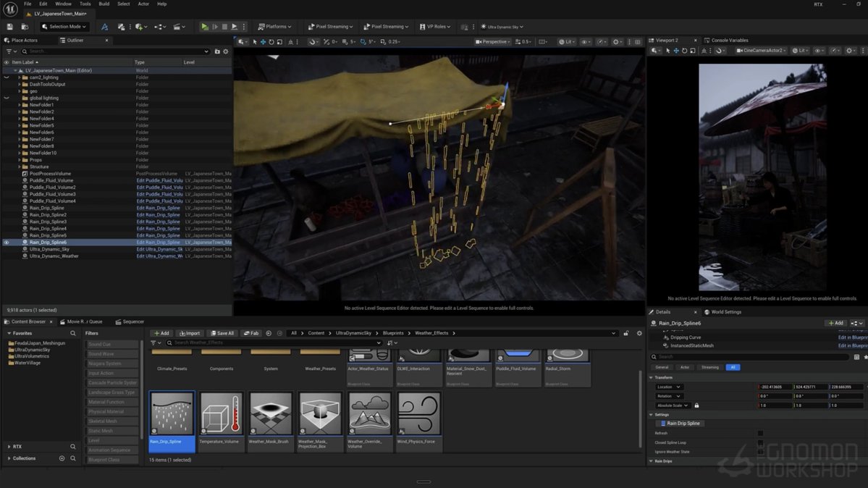Expand the Collections section
The image size is (868, 488).
(9, 458)
